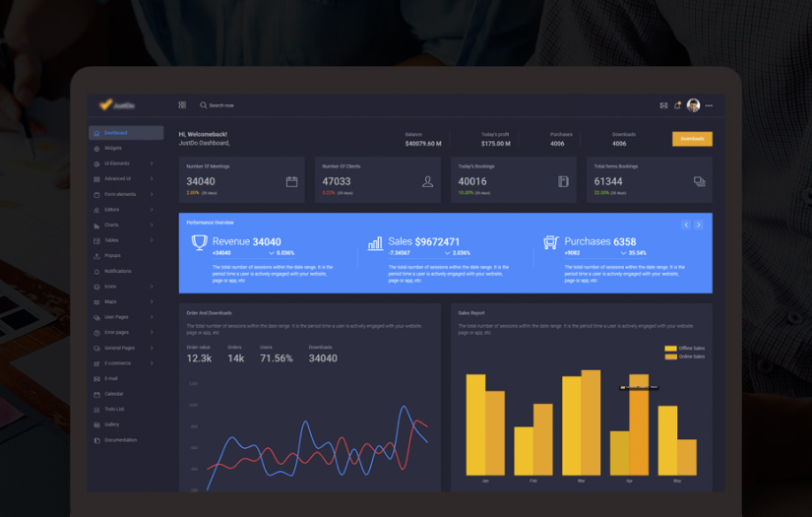Open the Purchases percentage dropdown arrow
Viewport: 812px width, 517px height.
(x=623, y=253)
